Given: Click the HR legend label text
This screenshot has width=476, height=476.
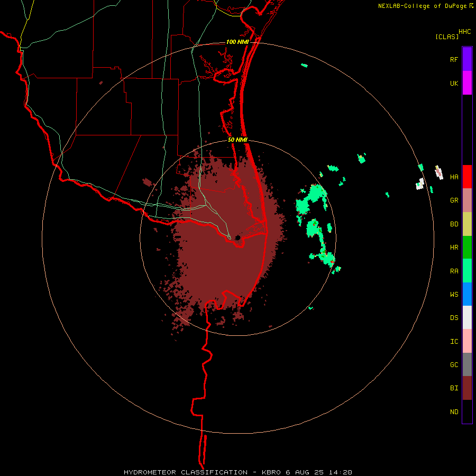Looking at the screenshot, I should click(454, 248).
